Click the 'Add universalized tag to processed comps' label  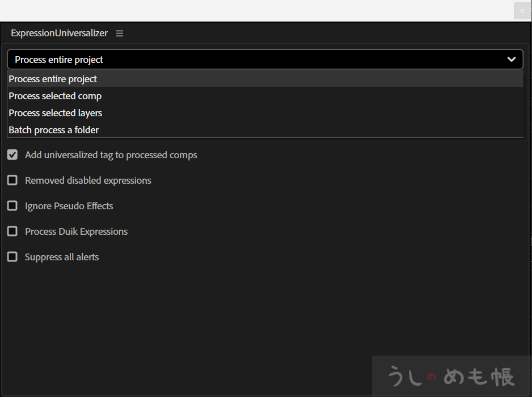click(x=111, y=155)
